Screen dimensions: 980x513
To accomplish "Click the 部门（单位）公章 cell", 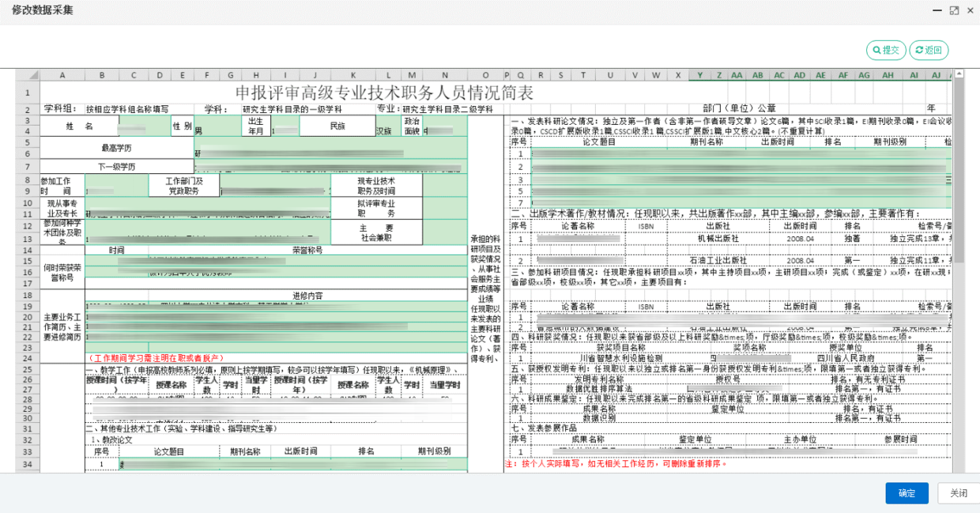I will click(739, 109).
